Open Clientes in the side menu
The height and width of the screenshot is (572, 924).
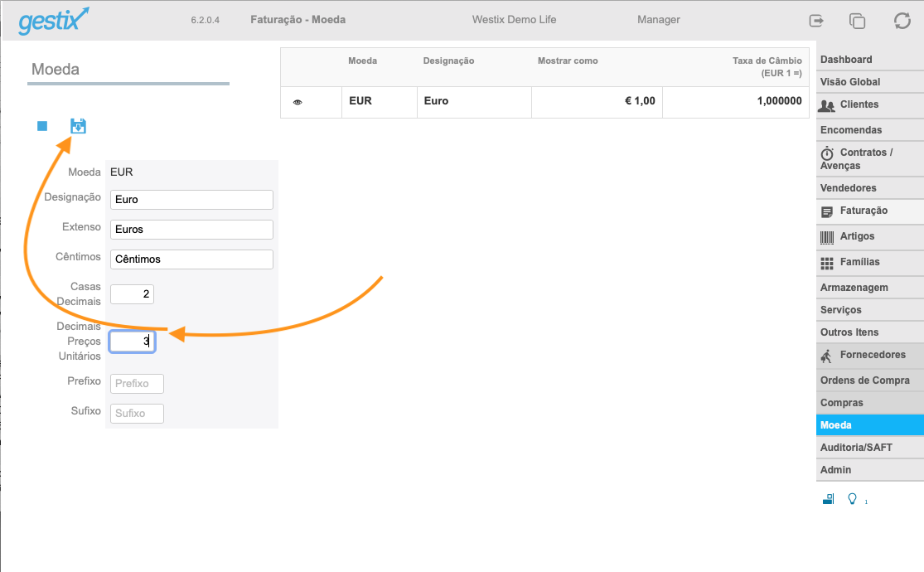point(870,105)
